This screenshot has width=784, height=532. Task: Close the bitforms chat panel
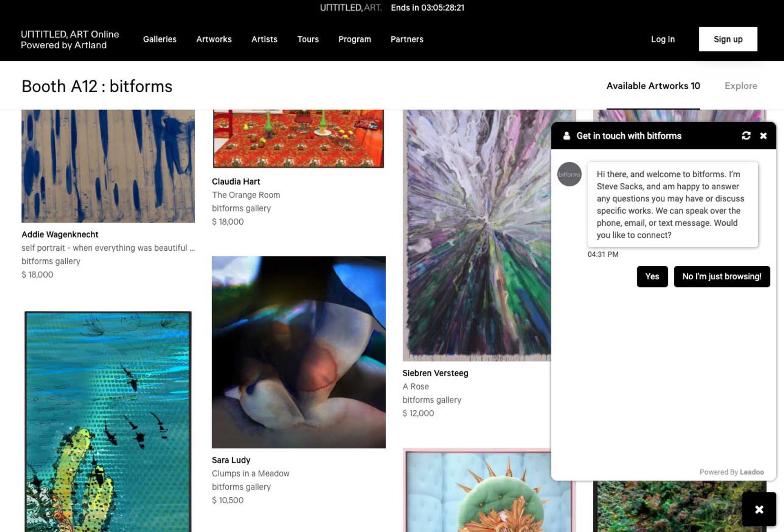[x=763, y=136]
